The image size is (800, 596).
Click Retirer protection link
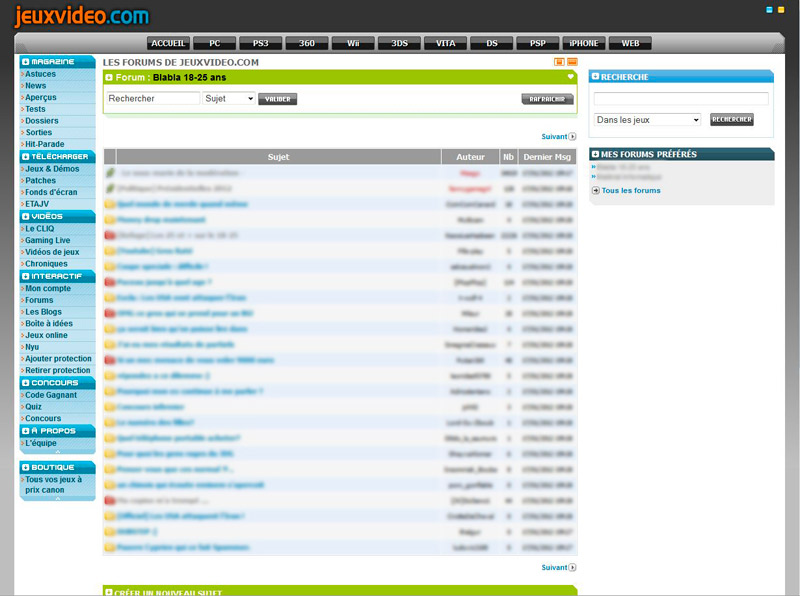point(58,370)
